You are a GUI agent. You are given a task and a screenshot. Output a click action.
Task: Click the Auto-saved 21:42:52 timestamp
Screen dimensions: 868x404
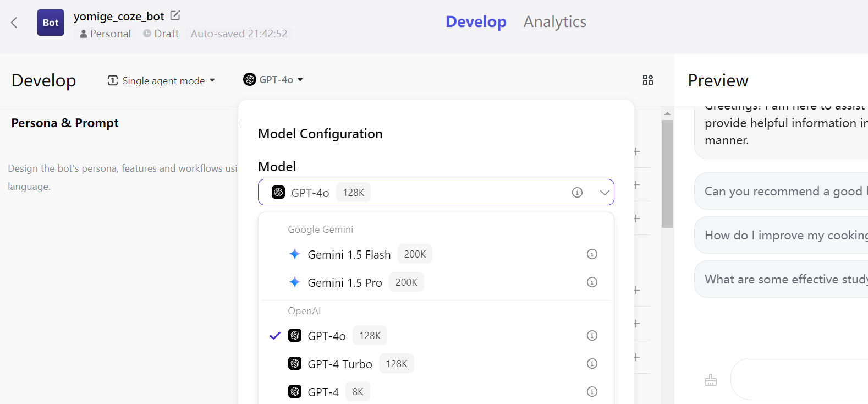point(239,34)
